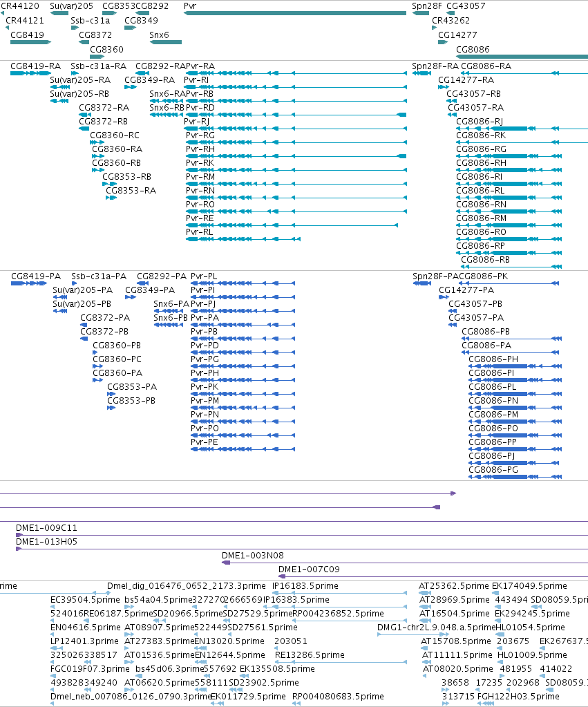Click the Snx6 gene label in top track
This screenshot has height=707, width=588.
(159, 35)
